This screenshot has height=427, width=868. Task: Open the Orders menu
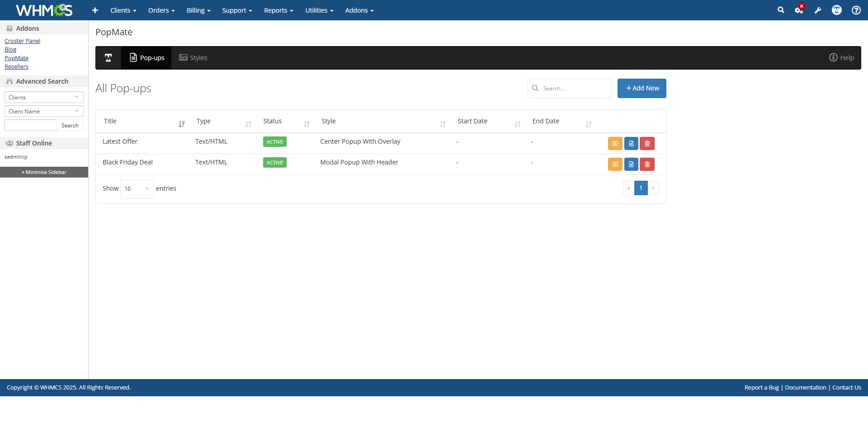coord(161,10)
